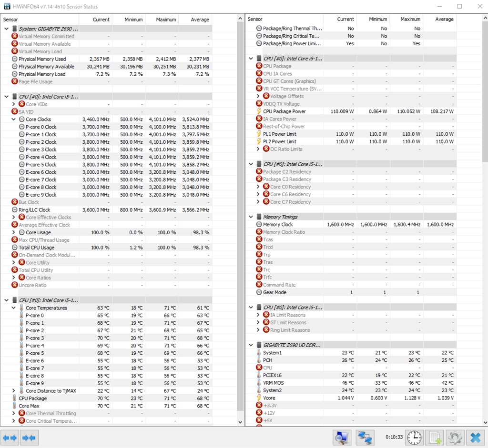This screenshot has height=448, width=488.
Task: Select the Physical Memory Load row
Action: pyautogui.click(x=106, y=74)
